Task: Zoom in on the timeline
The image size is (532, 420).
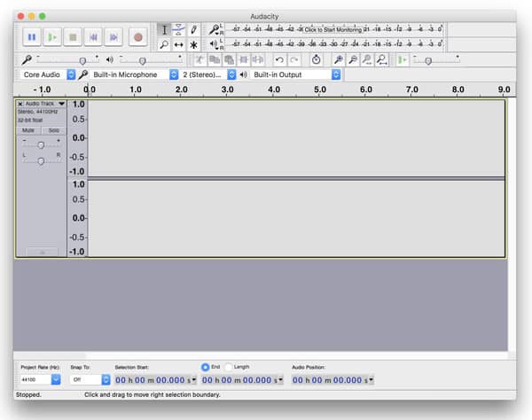Action: click(338, 59)
